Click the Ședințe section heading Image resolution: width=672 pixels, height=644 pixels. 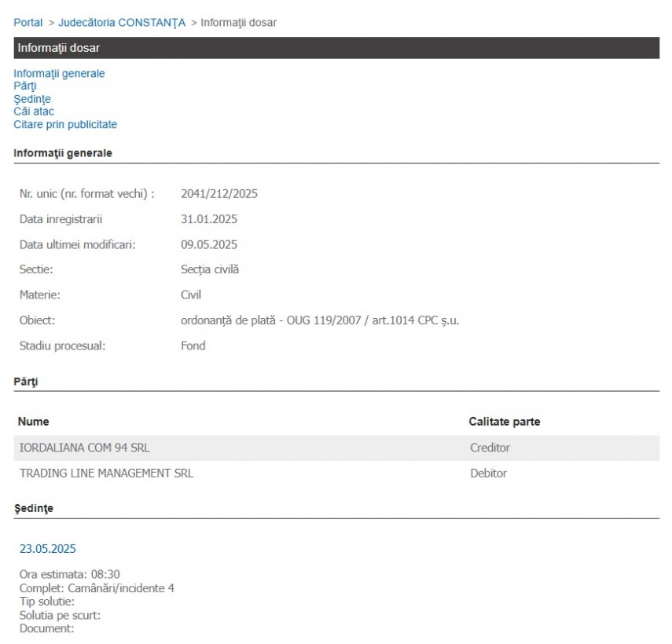coord(34,508)
